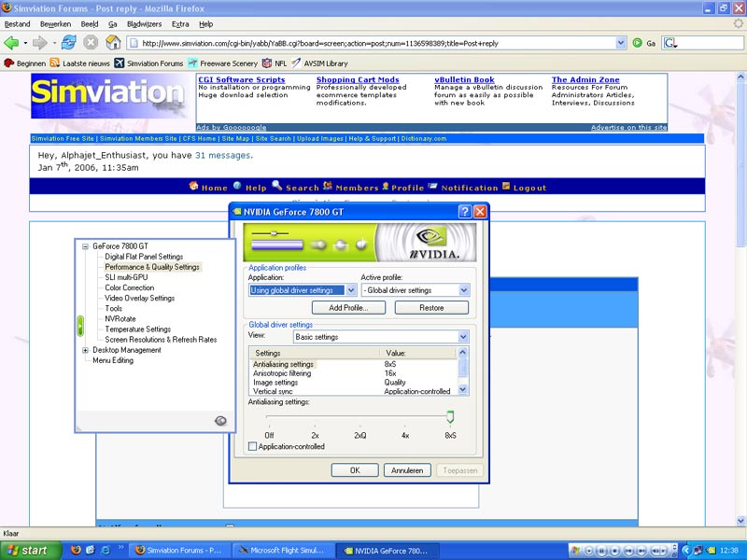Click the NVIDIA dialog Help question-mark button
The width and height of the screenshot is (747, 560).
[464, 211]
